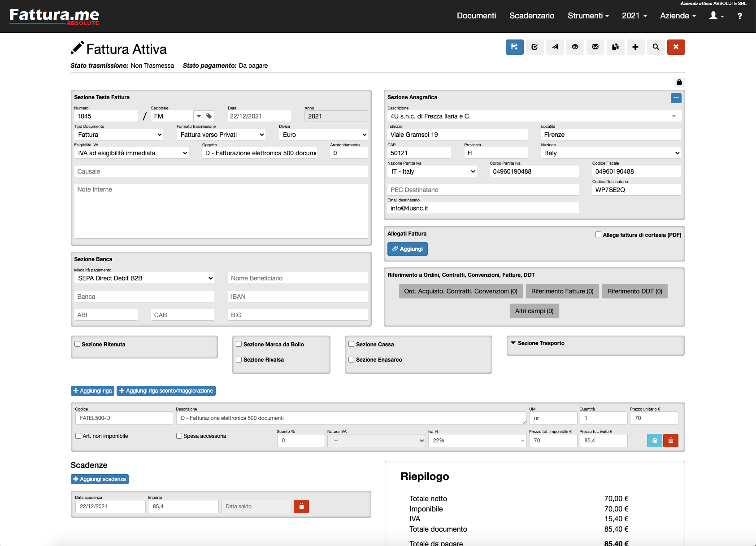Open the Modalità pagamento dropdown
Viewport: 756px width, 546px height.
[144, 278]
